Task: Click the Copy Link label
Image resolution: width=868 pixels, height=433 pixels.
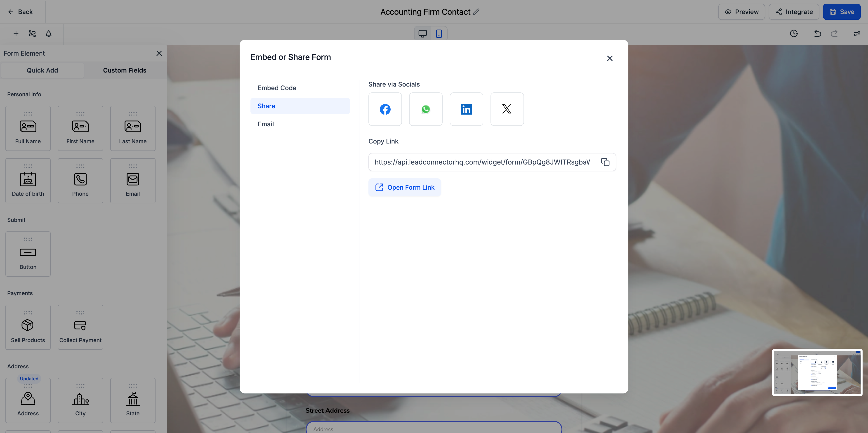Action: pyautogui.click(x=383, y=141)
